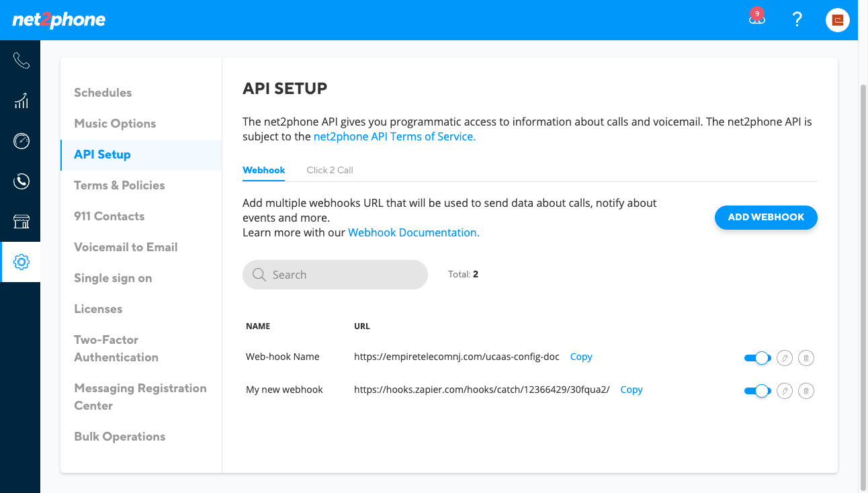Edit the My new webhook entry
The image size is (868, 493).
coord(784,390)
